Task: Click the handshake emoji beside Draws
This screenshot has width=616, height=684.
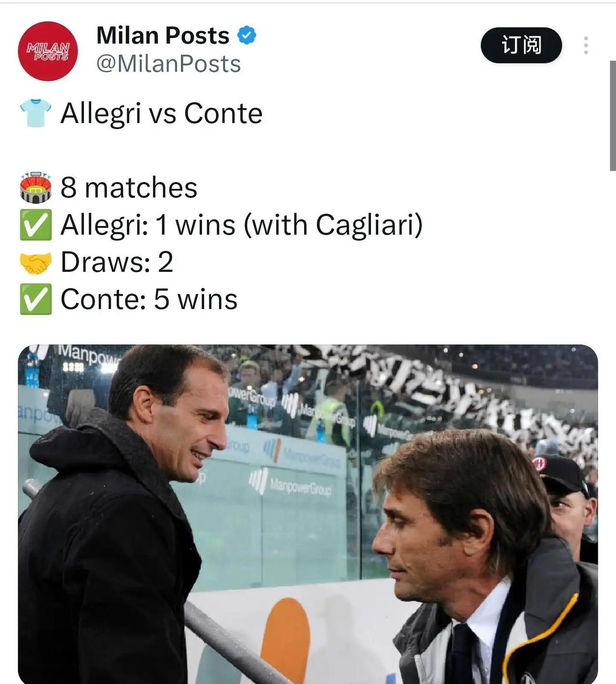Action: click(x=35, y=263)
